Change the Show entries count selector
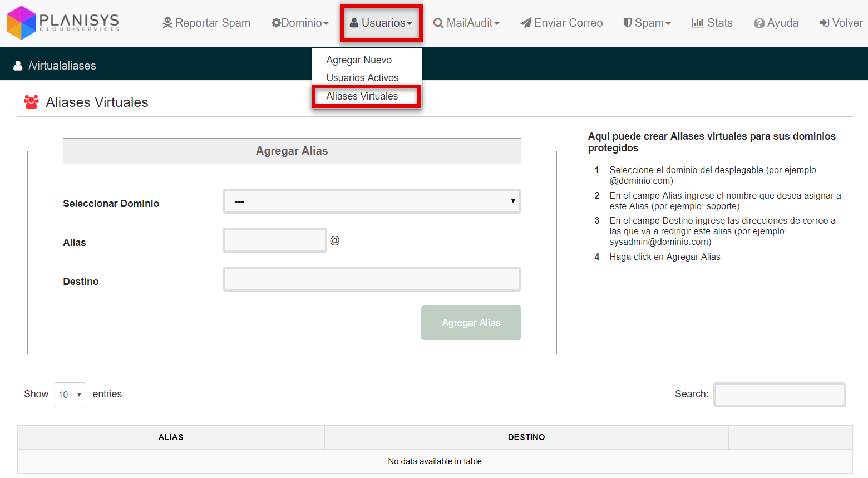868x478 pixels. point(70,395)
